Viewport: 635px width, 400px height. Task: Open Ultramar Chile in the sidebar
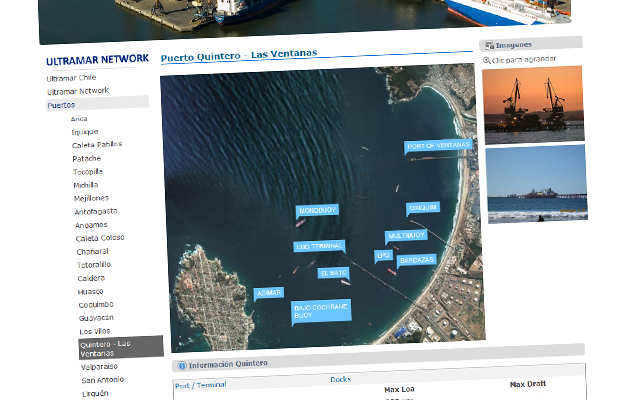(x=71, y=78)
